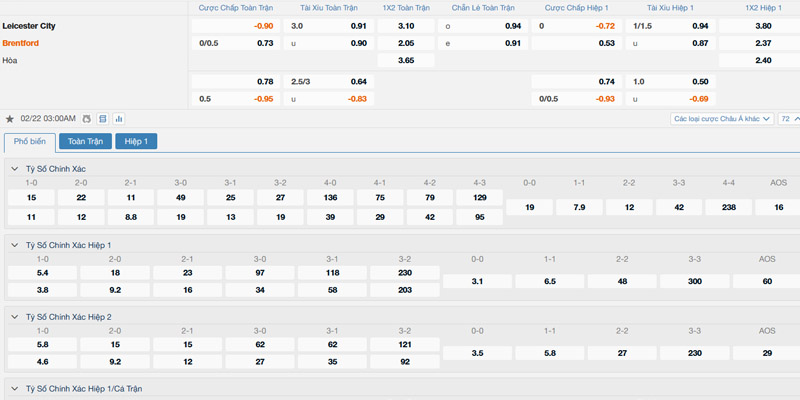The width and height of the screenshot is (800, 400).
Task: Collapse the Tỷ Số Chính Xác Hiệp 1 section
Action: pyautogui.click(x=14, y=245)
